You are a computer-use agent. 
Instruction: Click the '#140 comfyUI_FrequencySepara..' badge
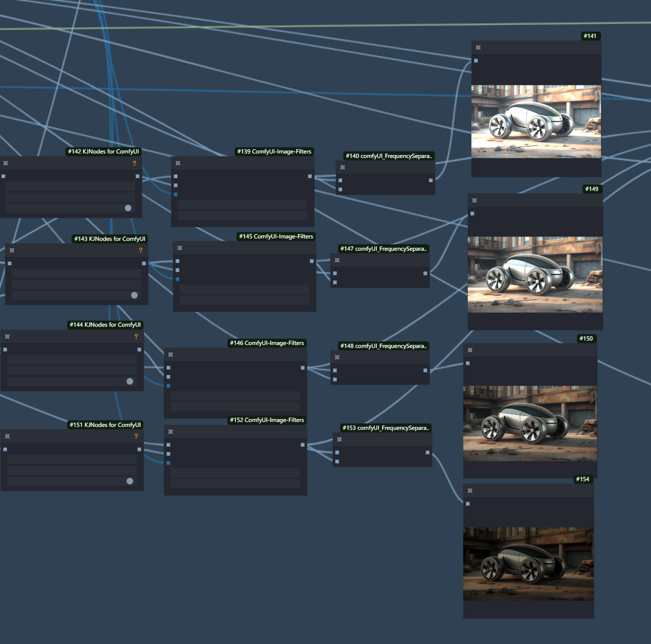tap(389, 156)
